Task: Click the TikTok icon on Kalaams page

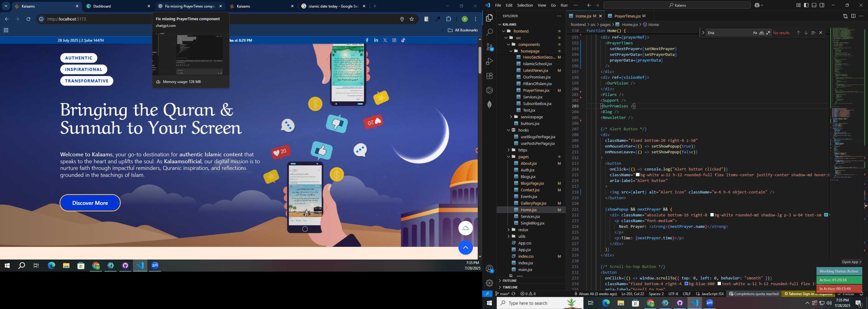Action: pos(403,40)
